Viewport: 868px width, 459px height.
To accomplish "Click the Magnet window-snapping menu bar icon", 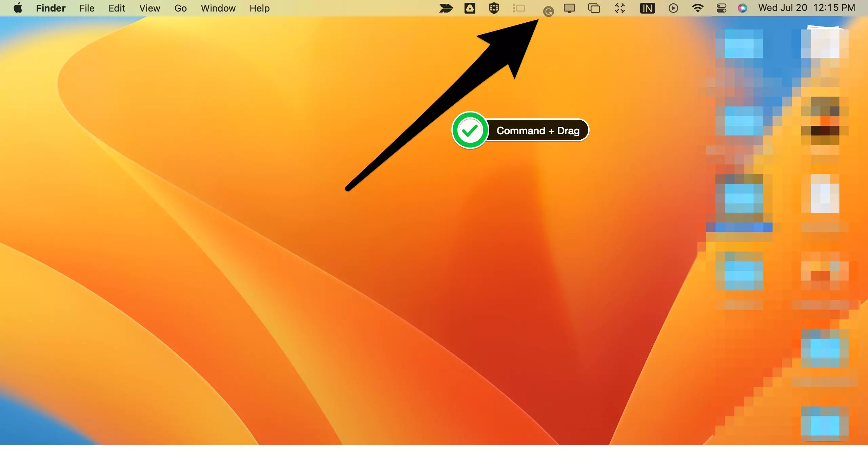I will point(619,8).
